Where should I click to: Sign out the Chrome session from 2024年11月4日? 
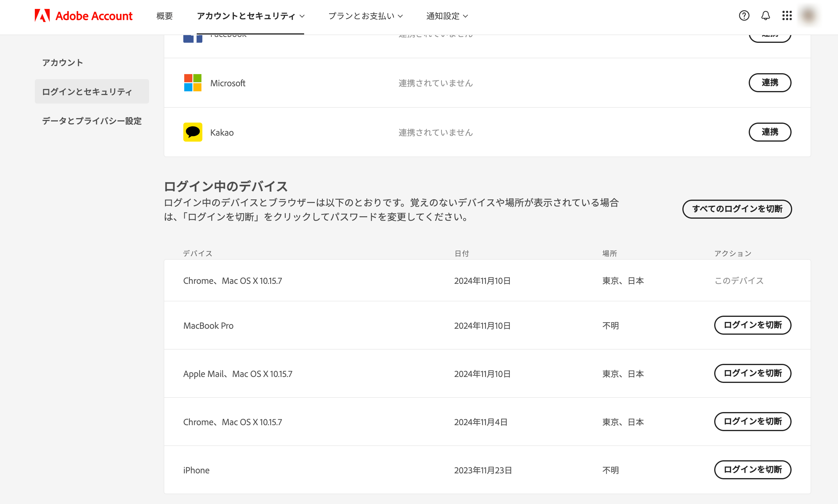[x=753, y=422]
